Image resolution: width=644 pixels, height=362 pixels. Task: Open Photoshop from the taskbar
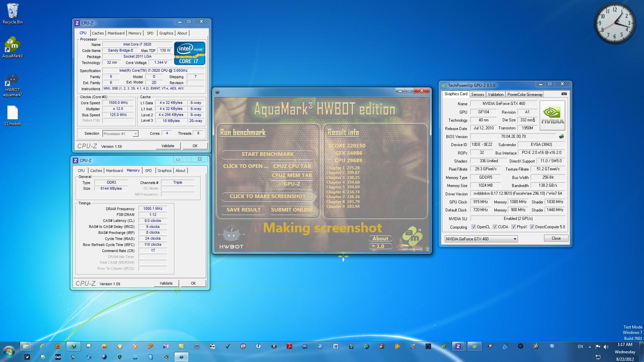[x=305, y=346]
